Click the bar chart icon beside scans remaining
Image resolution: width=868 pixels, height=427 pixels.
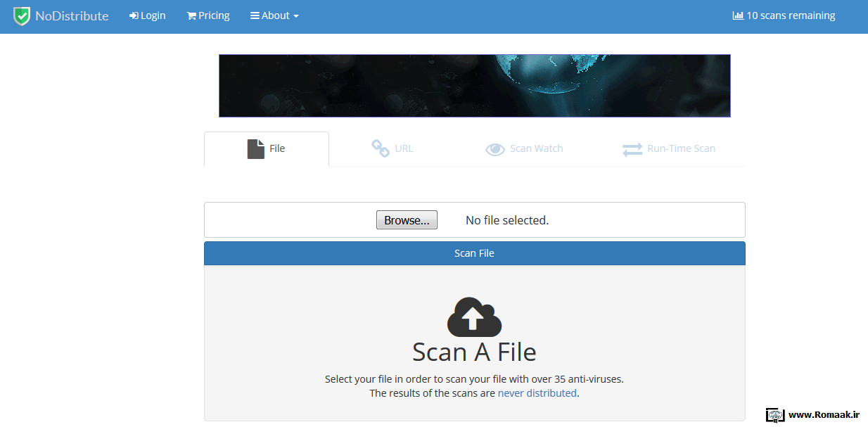738,15
